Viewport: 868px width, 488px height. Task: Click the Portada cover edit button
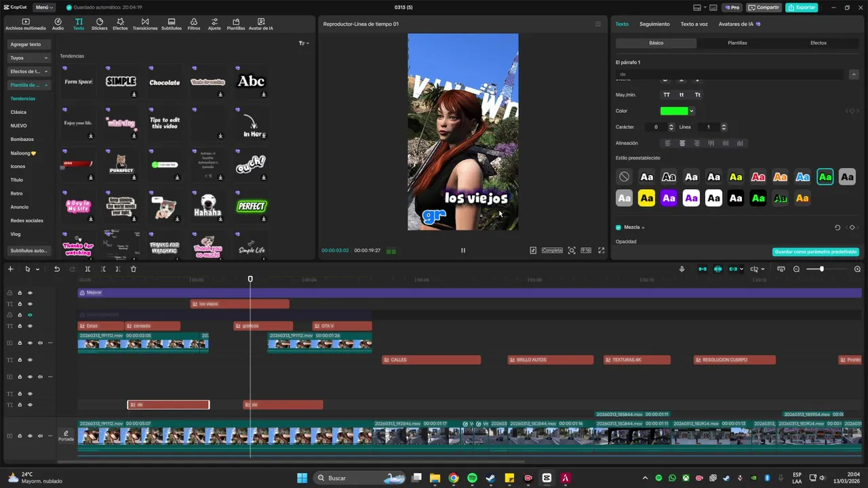[x=66, y=435]
